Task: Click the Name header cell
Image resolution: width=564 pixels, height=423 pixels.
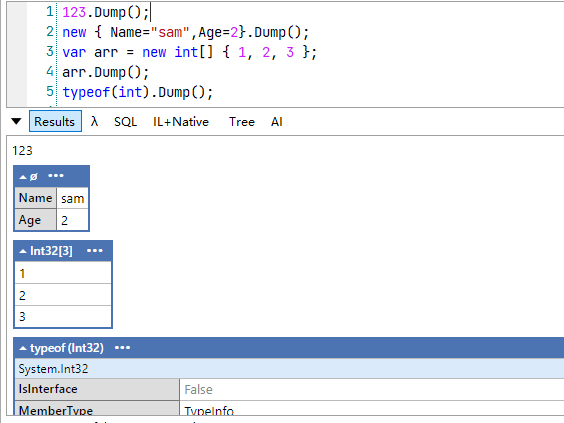Action: 36,198
